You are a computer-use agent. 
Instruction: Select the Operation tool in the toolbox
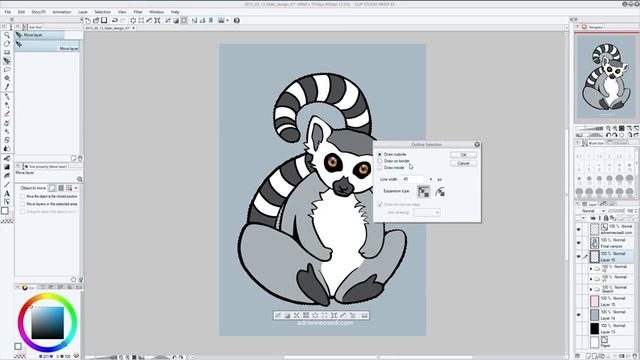point(7,52)
